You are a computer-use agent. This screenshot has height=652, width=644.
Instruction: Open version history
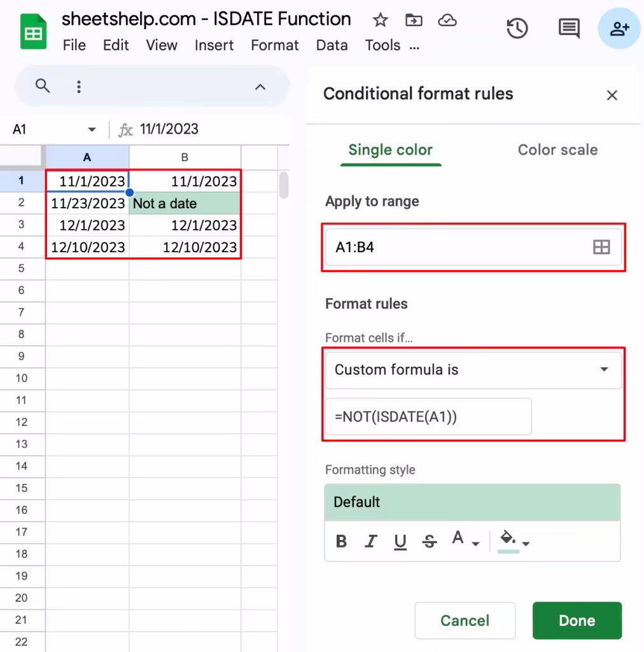pos(517,28)
